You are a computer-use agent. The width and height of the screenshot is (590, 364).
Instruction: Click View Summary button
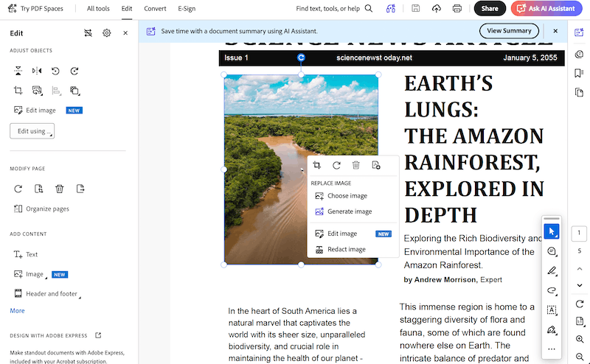(x=509, y=31)
